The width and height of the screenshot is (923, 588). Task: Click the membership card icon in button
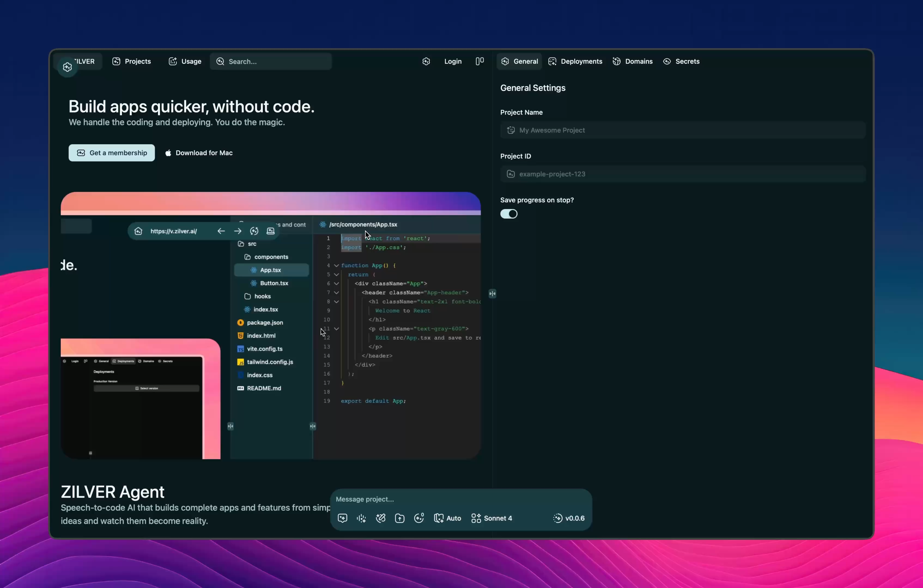click(x=81, y=153)
